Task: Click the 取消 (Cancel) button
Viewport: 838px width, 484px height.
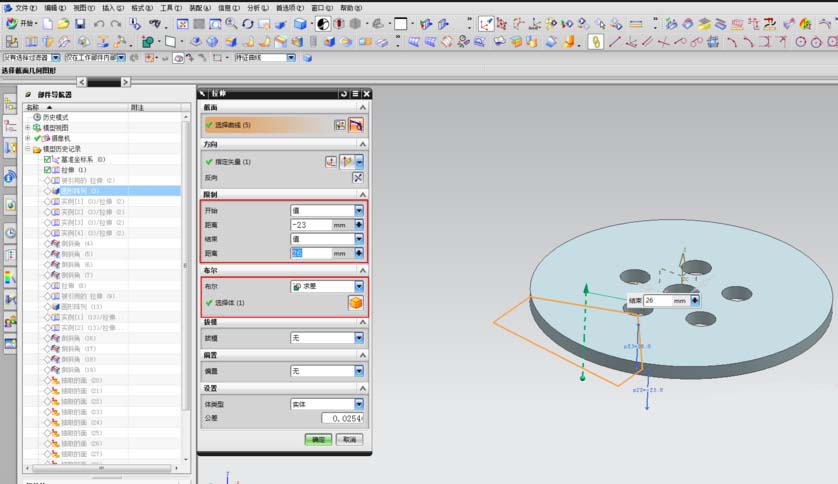Action: 348,439
